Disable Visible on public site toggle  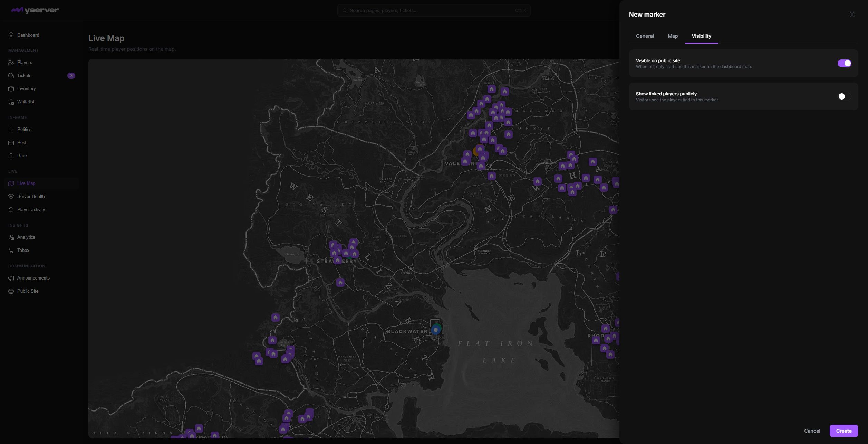[844, 63]
